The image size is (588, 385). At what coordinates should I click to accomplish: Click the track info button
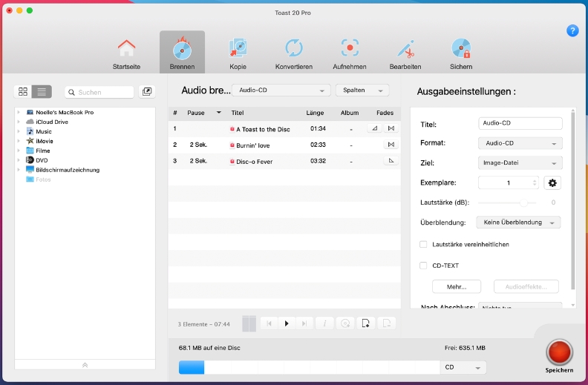[x=324, y=323]
